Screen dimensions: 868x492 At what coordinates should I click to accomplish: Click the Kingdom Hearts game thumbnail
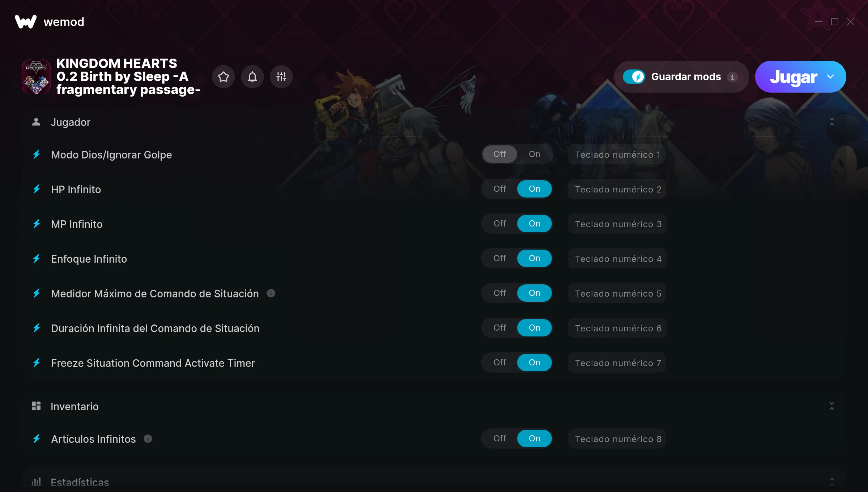coord(36,77)
